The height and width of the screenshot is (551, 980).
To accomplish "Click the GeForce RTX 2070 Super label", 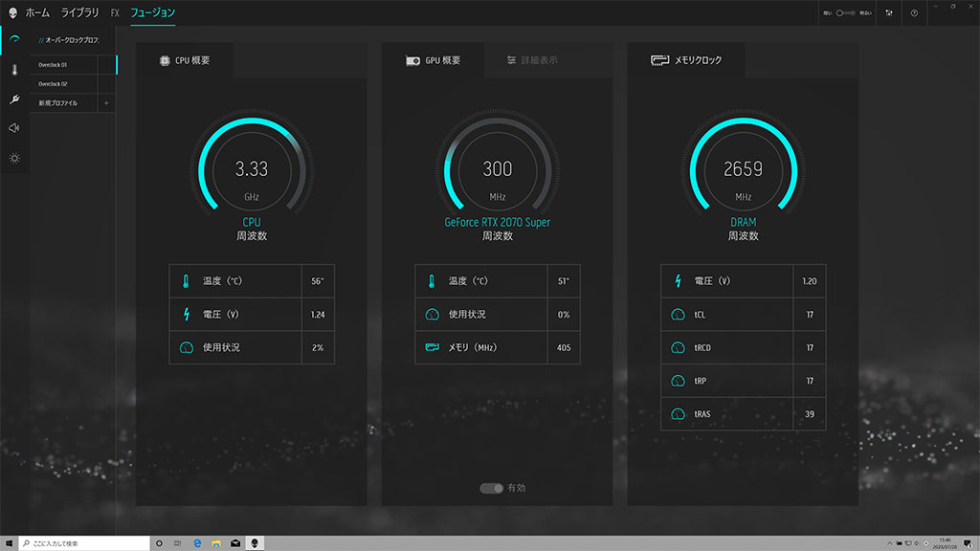I will tap(498, 222).
